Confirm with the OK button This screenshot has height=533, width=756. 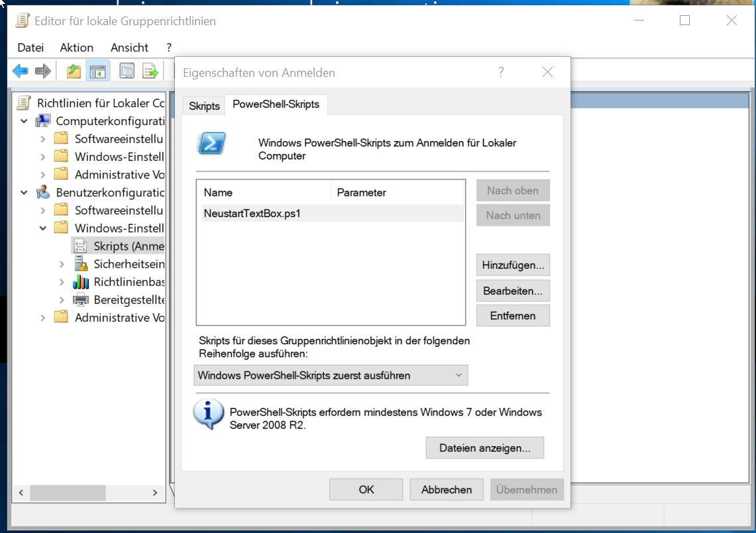pyautogui.click(x=366, y=489)
